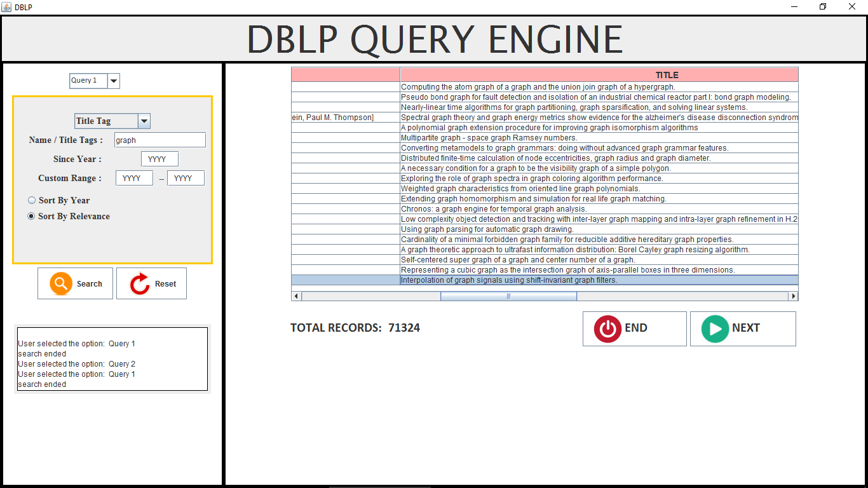This screenshot has width=868, height=488.
Task: Select row 'Multipartite graph - space graph Ramsey numbers'
Action: 545,138
